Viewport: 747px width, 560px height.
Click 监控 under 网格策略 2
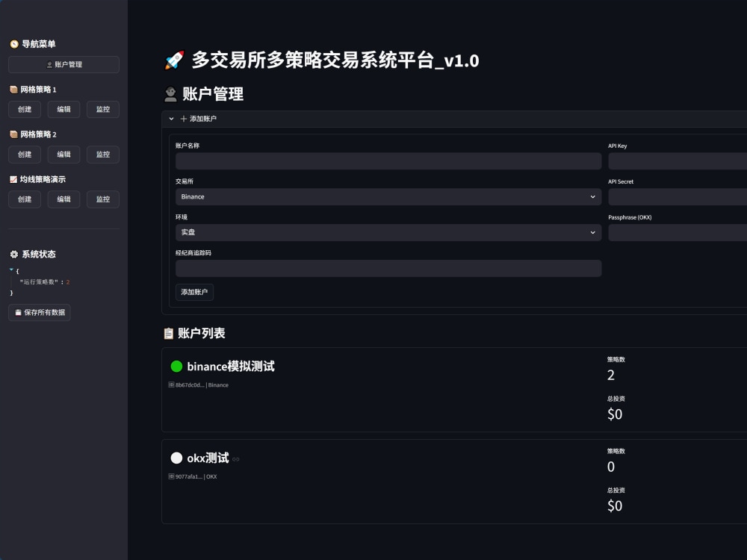[x=103, y=155]
